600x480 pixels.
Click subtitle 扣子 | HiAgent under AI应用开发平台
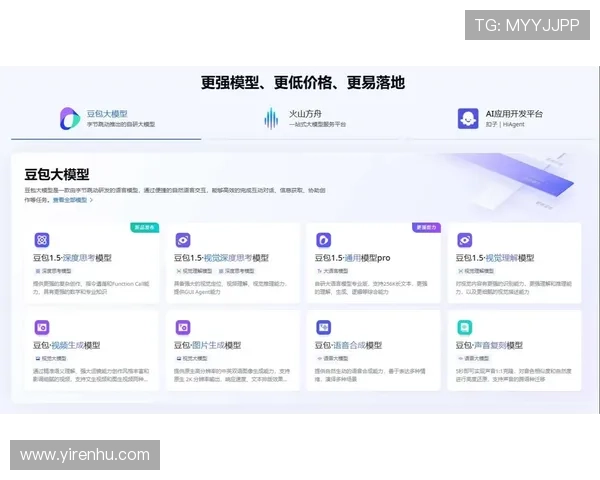coord(505,124)
